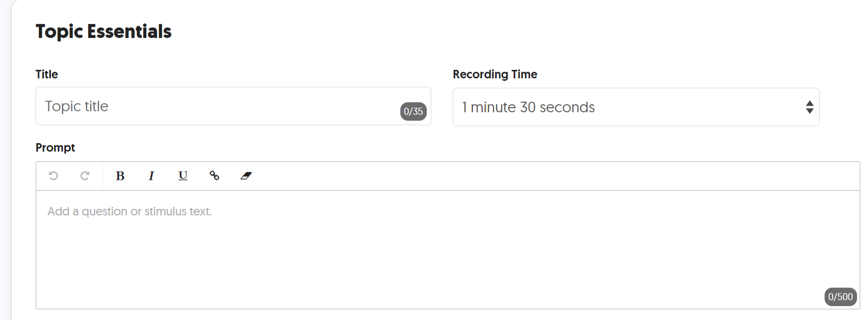
Task: Click the 0/500 prompt character counter
Action: [x=840, y=297]
